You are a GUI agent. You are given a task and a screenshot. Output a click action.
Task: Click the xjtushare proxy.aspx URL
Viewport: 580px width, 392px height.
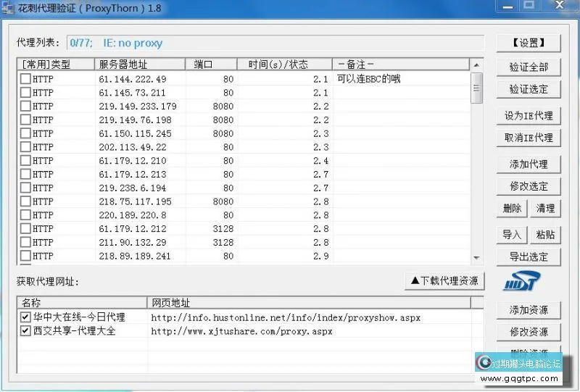coord(241,331)
